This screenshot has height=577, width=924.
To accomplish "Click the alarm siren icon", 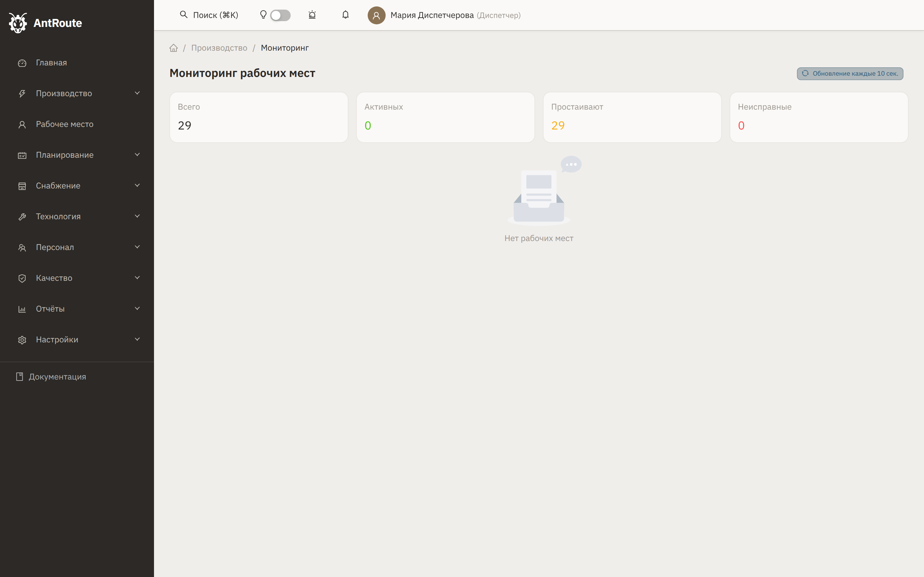I will coord(312,15).
